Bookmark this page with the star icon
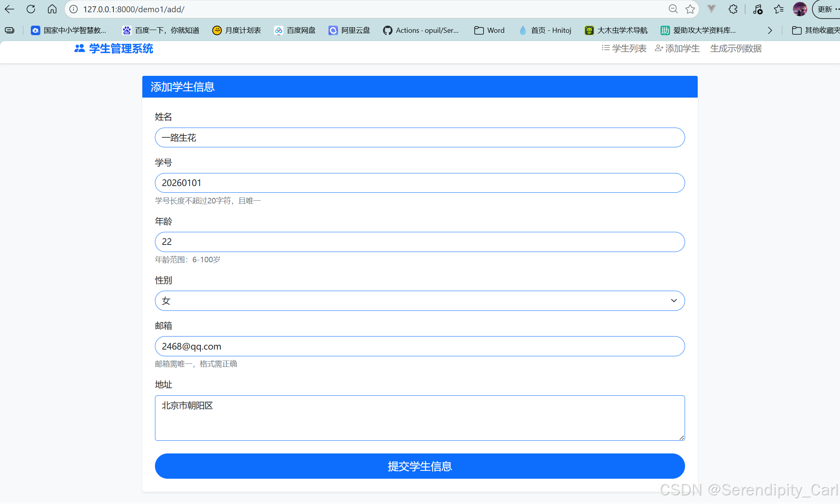840x504 pixels. click(690, 9)
